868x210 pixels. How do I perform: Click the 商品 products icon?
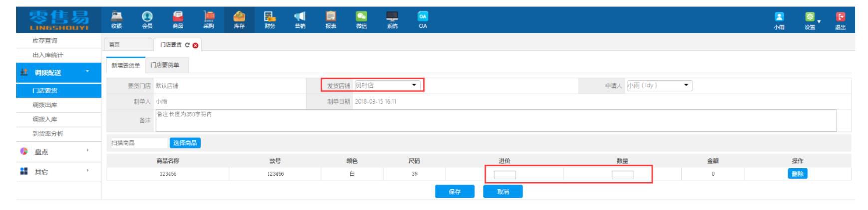[x=178, y=20]
